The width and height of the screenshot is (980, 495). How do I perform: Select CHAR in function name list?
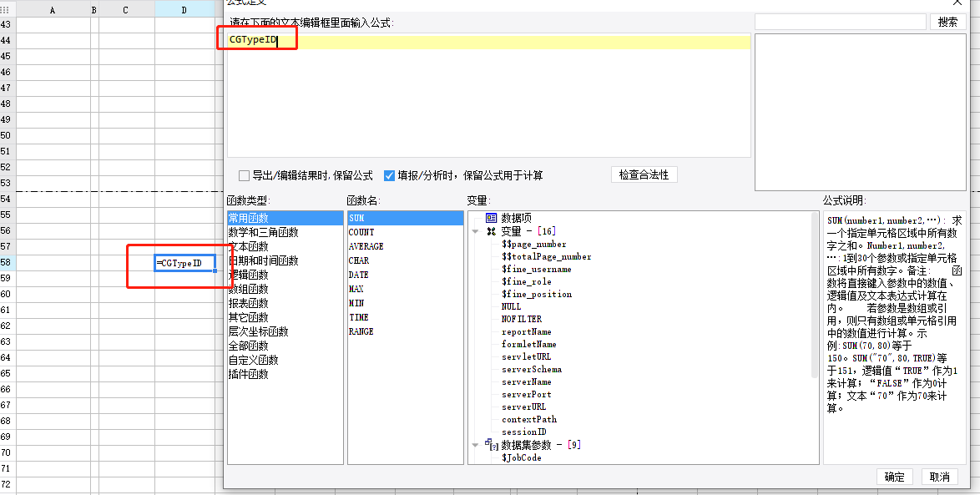[x=406, y=260]
